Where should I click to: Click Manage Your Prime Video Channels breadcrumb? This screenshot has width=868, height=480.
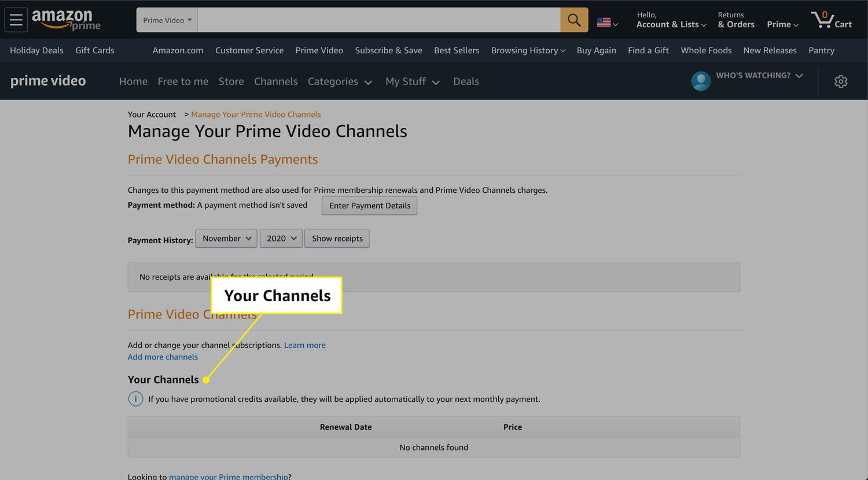(256, 115)
